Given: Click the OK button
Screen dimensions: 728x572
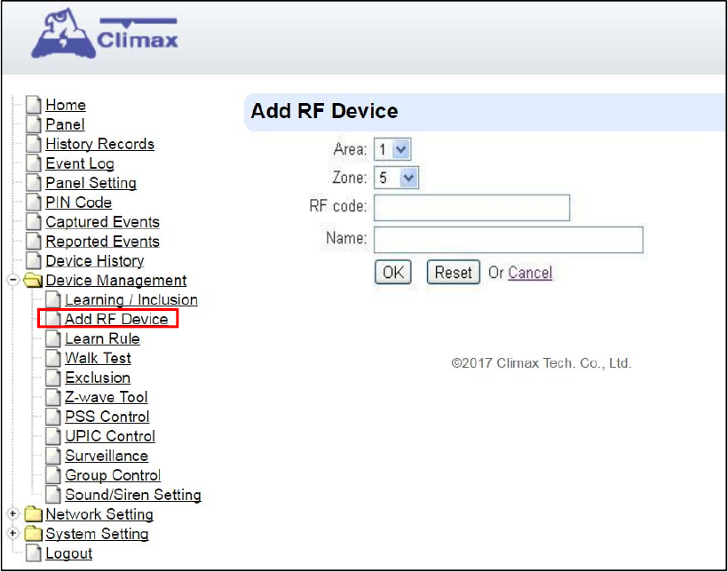Looking at the screenshot, I should pos(392,273).
